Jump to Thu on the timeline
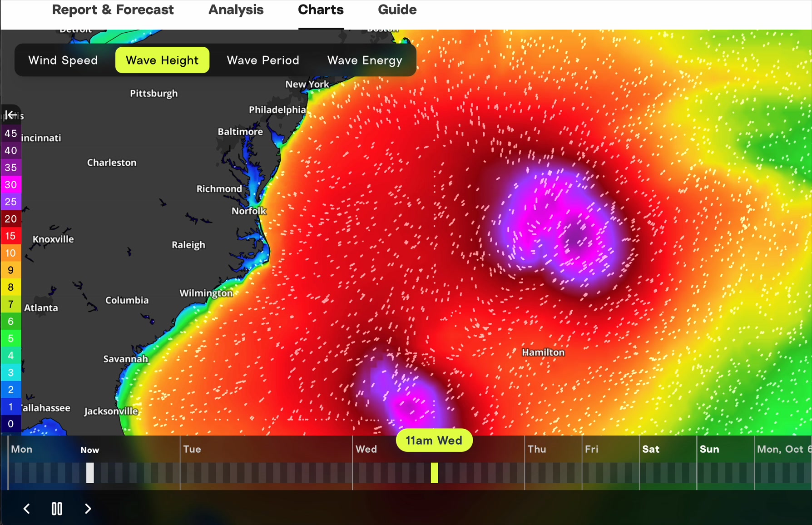The height and width of the screenshot is (525, 812). click(537, 449)
